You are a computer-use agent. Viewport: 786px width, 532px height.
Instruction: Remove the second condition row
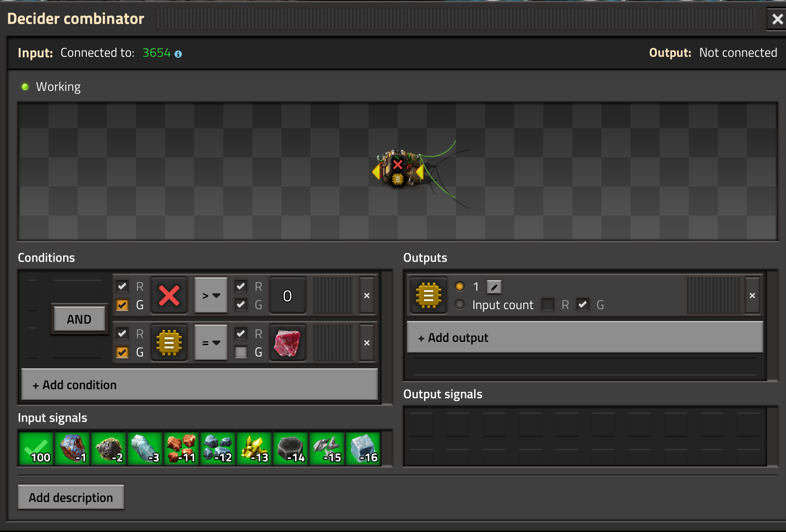pos(367,343)
